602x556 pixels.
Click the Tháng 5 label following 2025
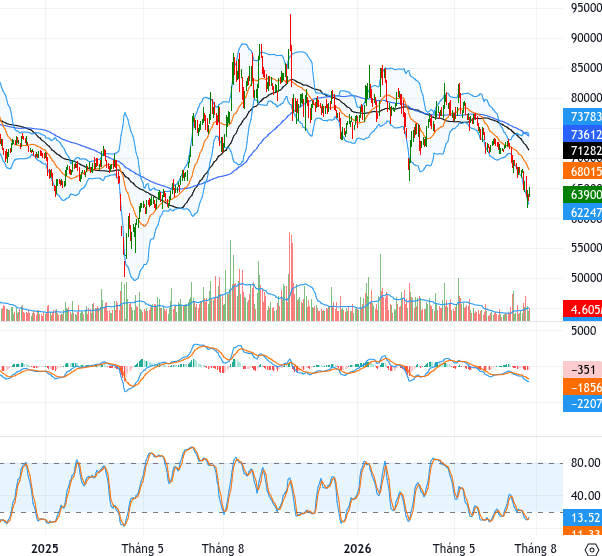(143, 548)
